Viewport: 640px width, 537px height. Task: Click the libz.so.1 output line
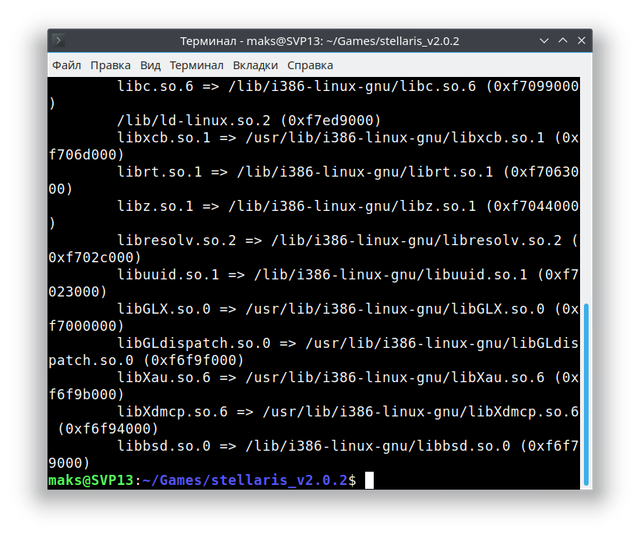point(348,206)
